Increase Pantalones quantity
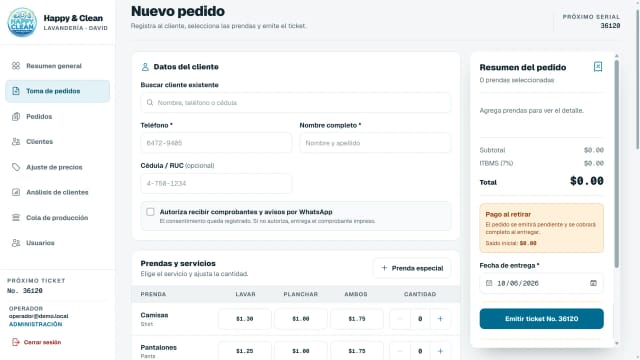Screen dimensions: 640x360 click(440, 351)
